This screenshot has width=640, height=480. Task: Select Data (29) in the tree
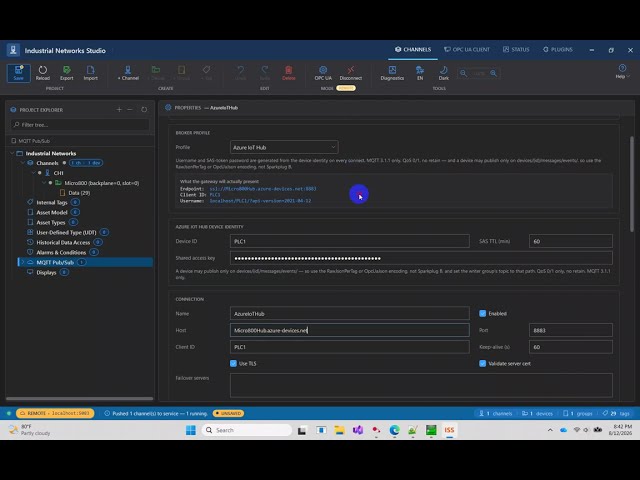pos(79,193)
